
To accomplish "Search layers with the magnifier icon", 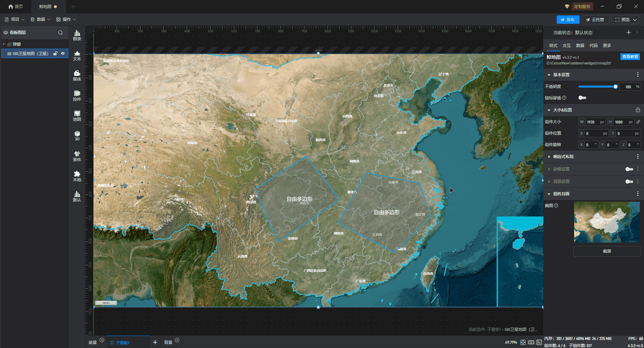I will [60, 33].
